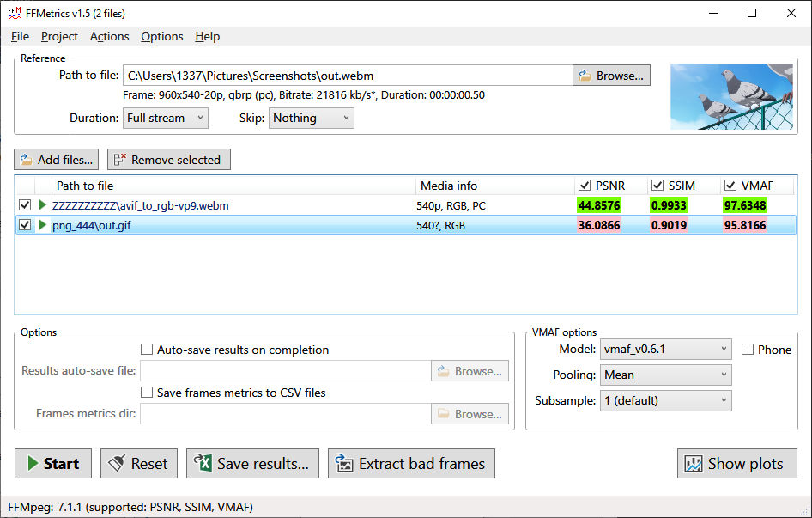Select the png_444\out.gif file name
This screenshot has height=518, width=812.
[x=92, y=226]
